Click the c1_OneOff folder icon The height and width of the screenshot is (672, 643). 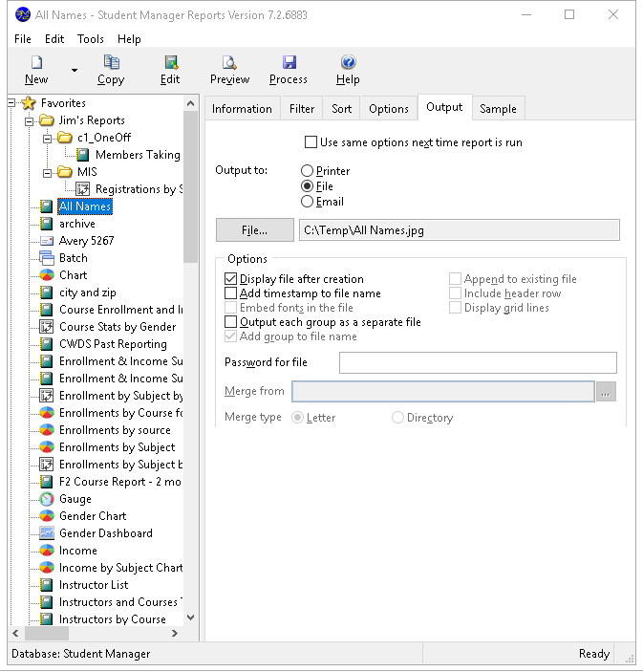[x=65, y=137]
